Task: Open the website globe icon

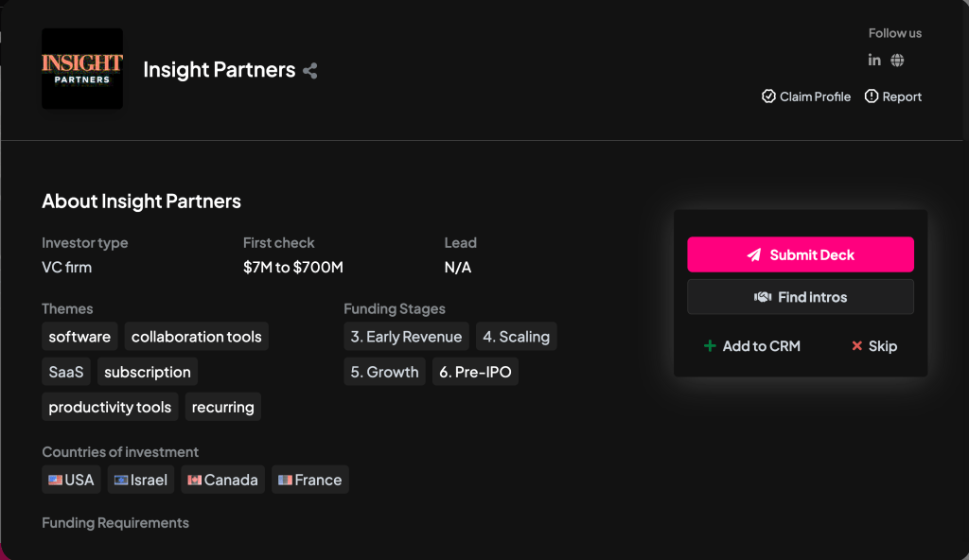Action: (897, 61)
